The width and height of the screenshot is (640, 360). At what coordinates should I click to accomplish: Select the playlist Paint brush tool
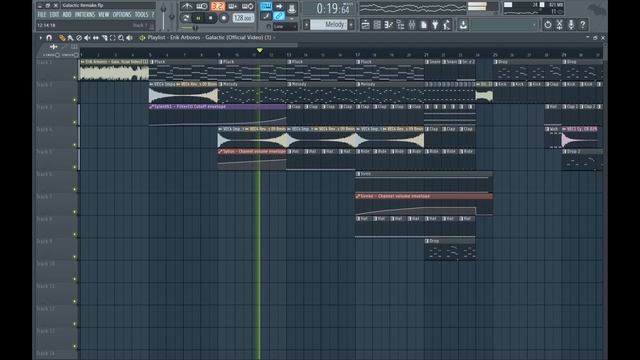pos(70,38)
